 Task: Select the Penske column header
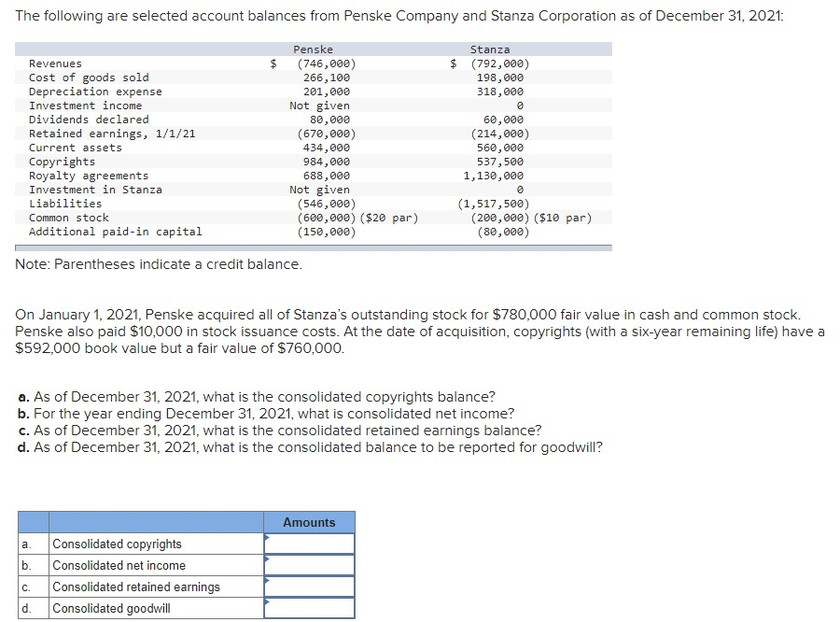pos(314,49)
